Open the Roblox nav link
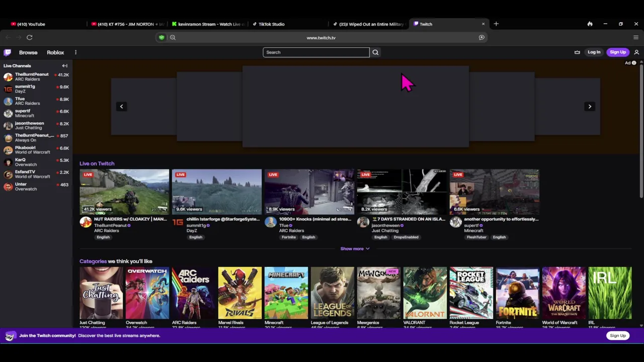 point(55,52)
